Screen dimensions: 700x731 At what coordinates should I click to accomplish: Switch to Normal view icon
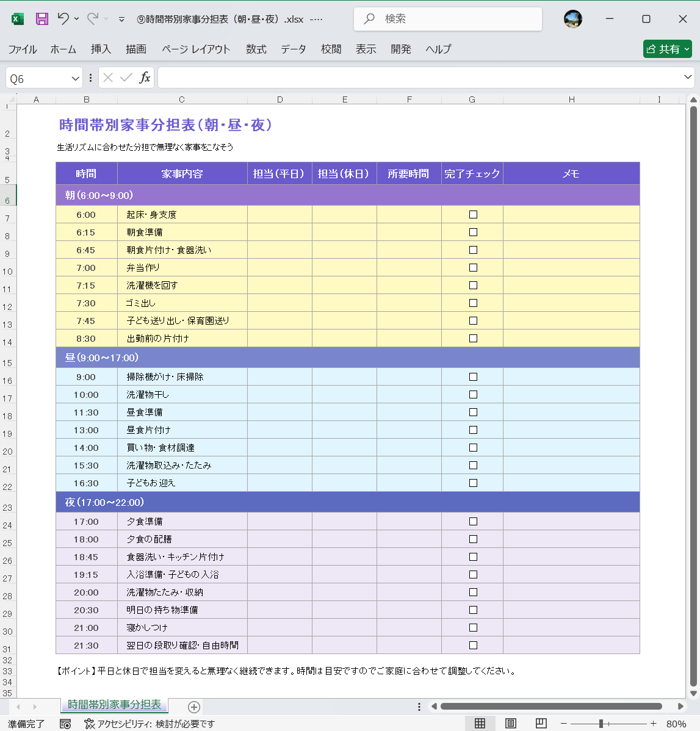coord(480,724)
